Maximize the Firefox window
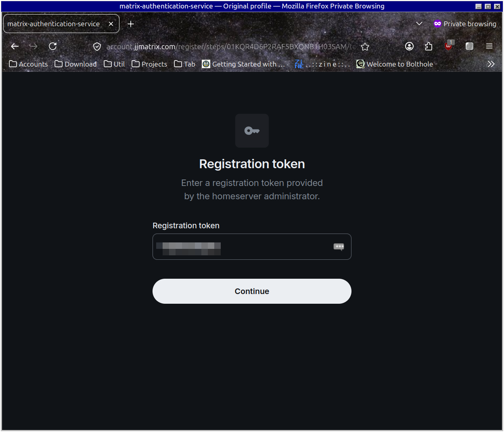504x432 pixels. (x=488, y=6)
